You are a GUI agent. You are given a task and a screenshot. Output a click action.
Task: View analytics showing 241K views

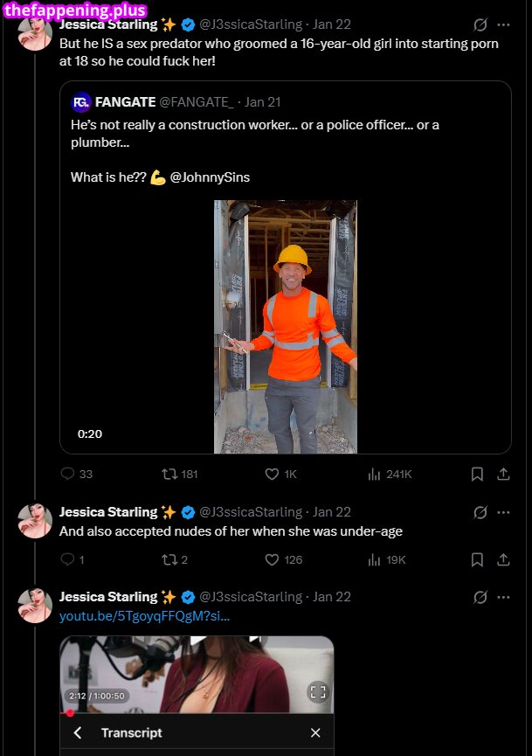pyautogui.click(x=375, y=474)
